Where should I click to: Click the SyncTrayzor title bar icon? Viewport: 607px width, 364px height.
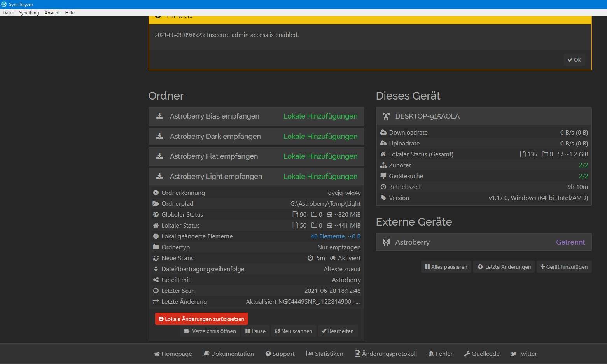coord(4,4)
